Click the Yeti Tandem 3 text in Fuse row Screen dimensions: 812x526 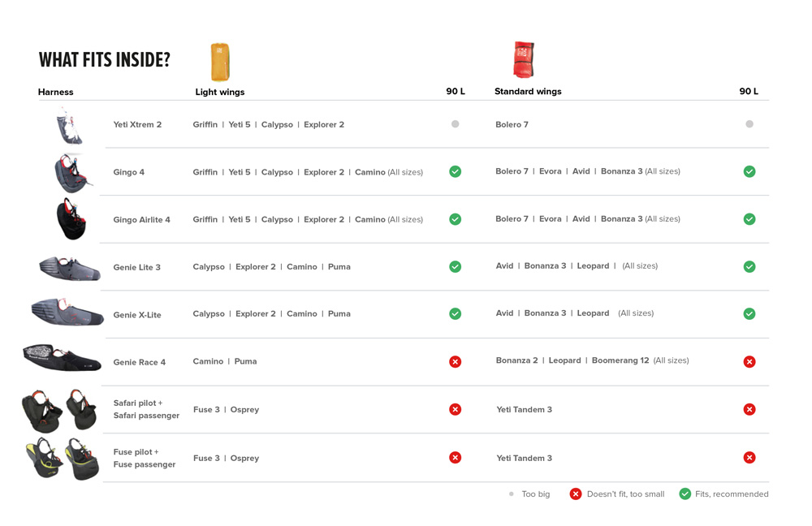(x=524, y=458)
